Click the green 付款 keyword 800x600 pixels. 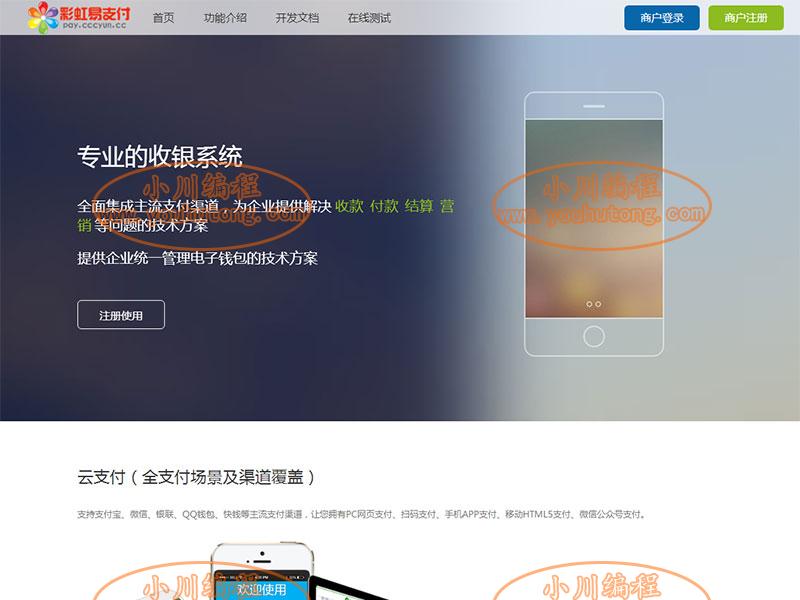coord(384,206)
